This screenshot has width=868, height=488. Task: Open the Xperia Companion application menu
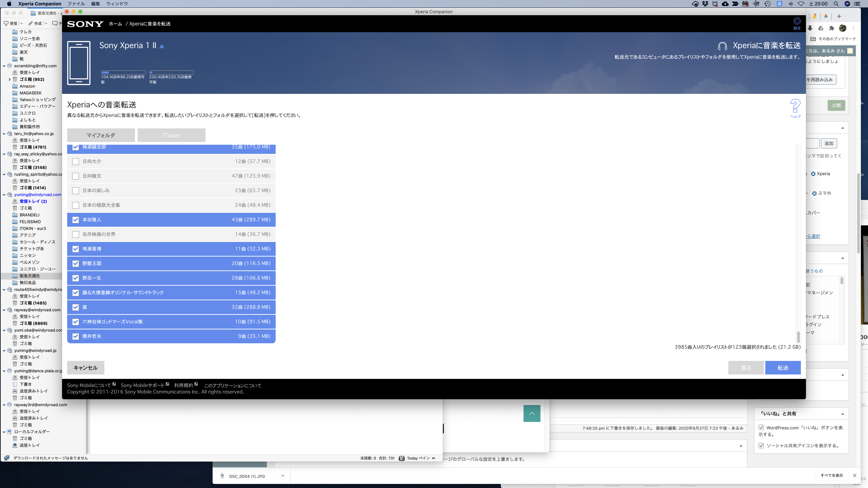tap(40, 4)
